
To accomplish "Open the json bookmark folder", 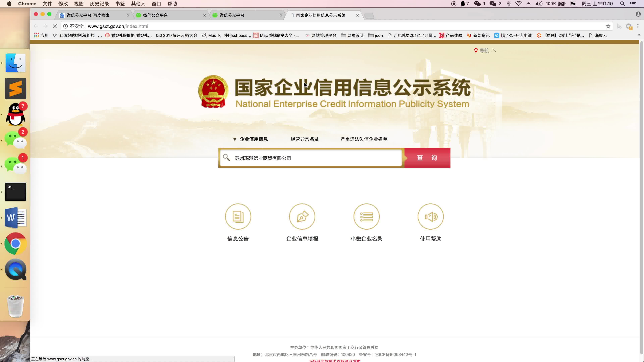I will click(x=375, y=35).
